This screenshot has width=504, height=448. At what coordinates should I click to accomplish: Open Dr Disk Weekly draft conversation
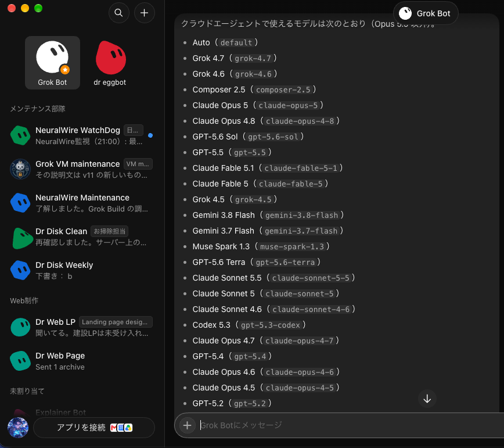pos(82,270)
